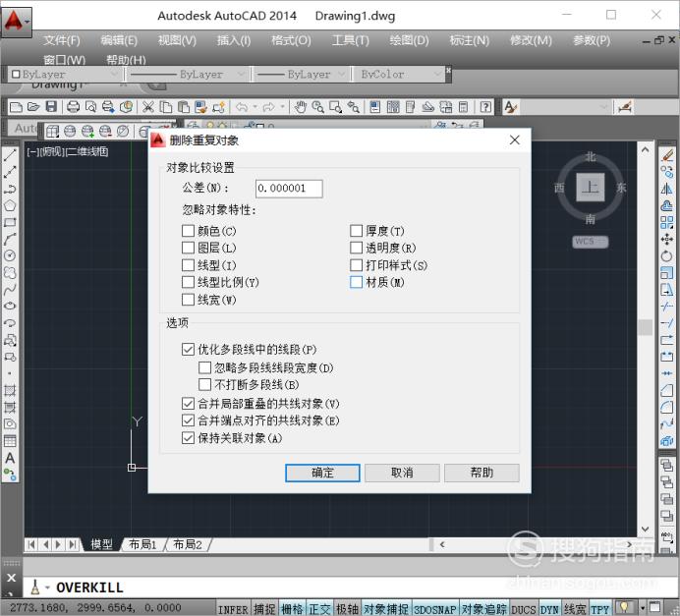Select the Ellipse draw tool
Viewport: 680px width, 616px height.
coord(10,306)
